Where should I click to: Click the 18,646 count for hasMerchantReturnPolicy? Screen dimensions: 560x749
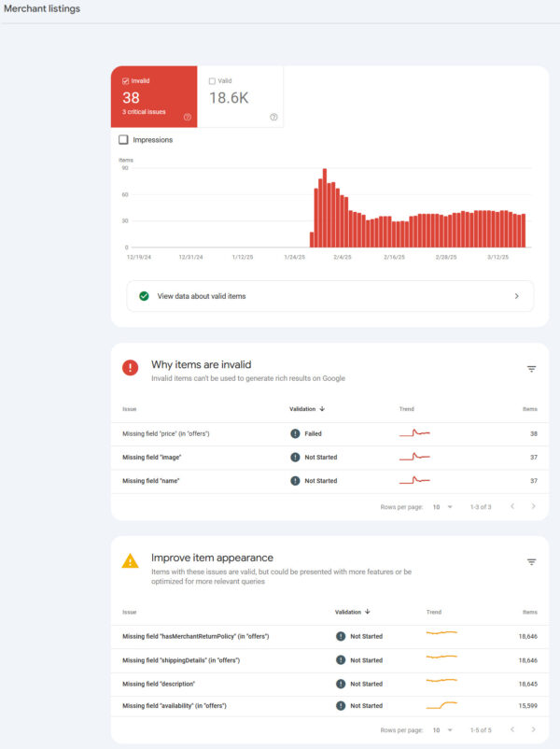[x=527, y=636]
